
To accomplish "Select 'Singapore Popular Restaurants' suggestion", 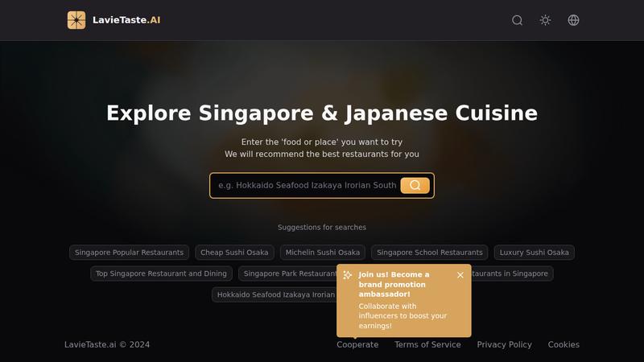I will tap(129, 253).
